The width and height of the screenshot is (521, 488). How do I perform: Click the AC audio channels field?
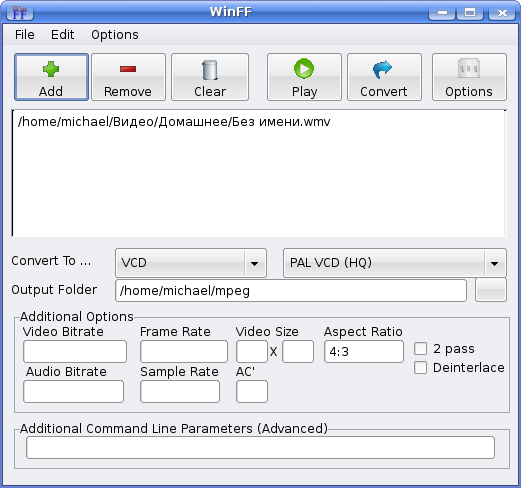[x=252, y=391]
